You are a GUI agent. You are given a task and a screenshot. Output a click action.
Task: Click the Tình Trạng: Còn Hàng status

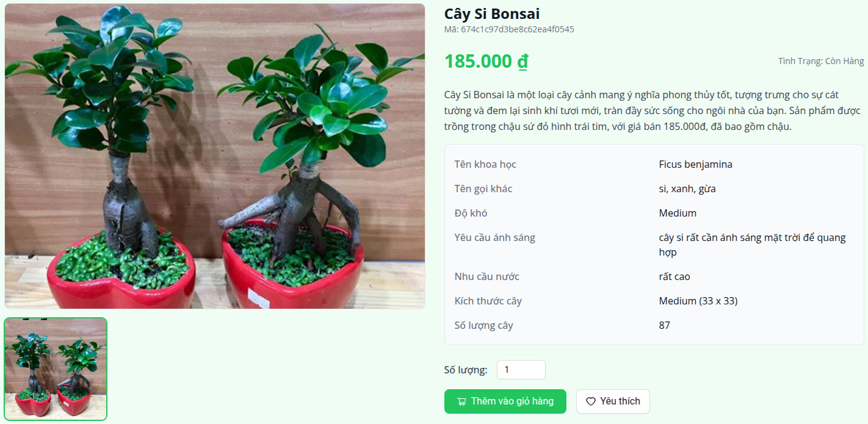pyautogui.click(x=820, y=61)
